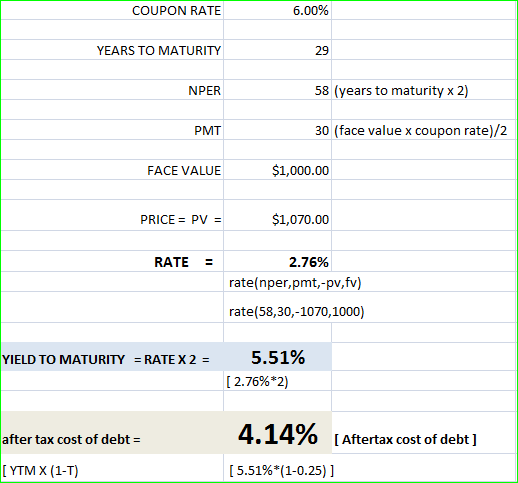
Task: Select the NPER label cell
Action: point(204,91)
